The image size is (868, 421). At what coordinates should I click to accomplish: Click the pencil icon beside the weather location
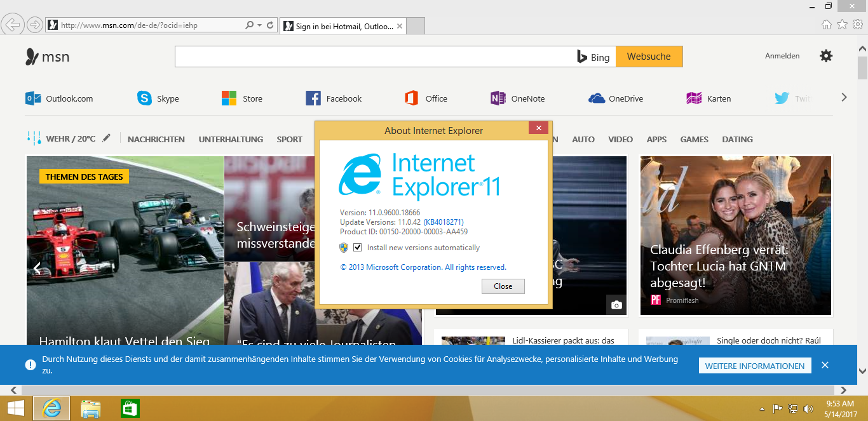click(106, 138)
